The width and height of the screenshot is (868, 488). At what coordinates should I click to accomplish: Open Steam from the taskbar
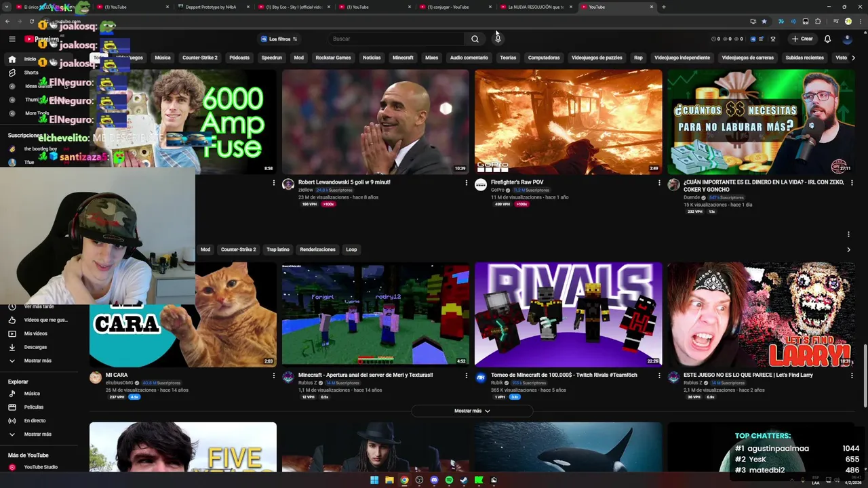tap(464, 480)
